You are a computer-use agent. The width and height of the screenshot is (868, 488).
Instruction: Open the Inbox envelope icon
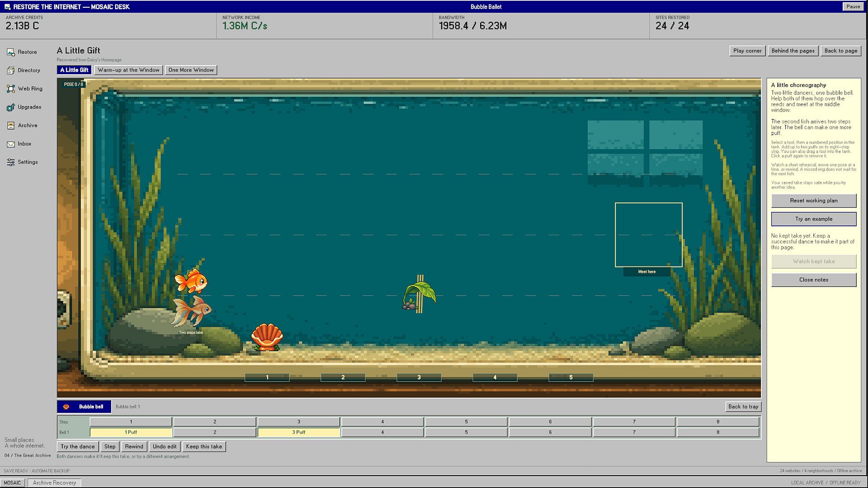[x=11, y=144]
